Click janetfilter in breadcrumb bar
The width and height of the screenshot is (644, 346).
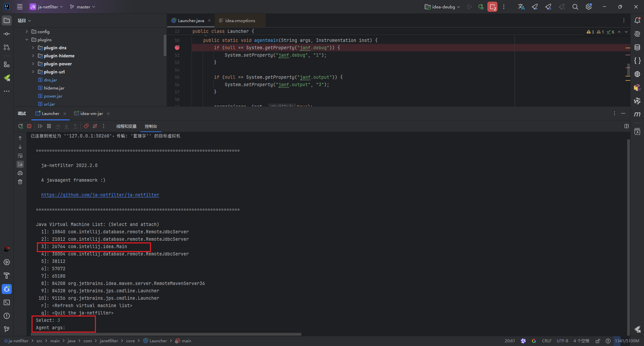click(x=109, y=341)
